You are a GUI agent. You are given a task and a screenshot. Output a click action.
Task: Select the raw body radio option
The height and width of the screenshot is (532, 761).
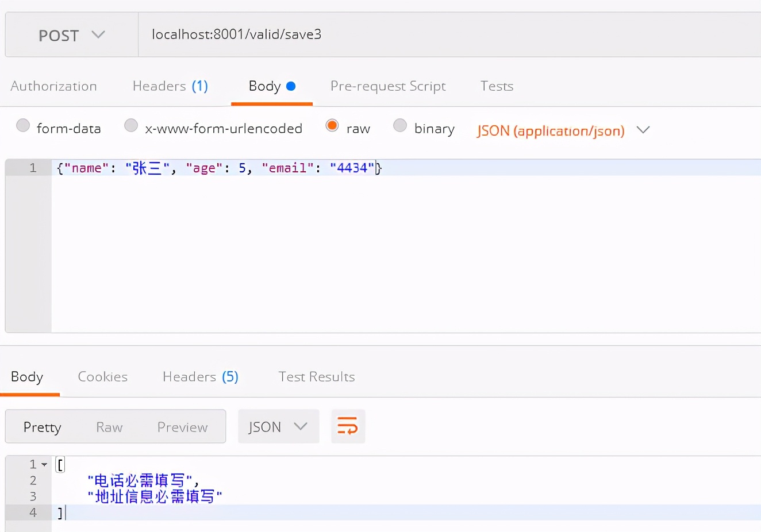click(x=332, y=125)
